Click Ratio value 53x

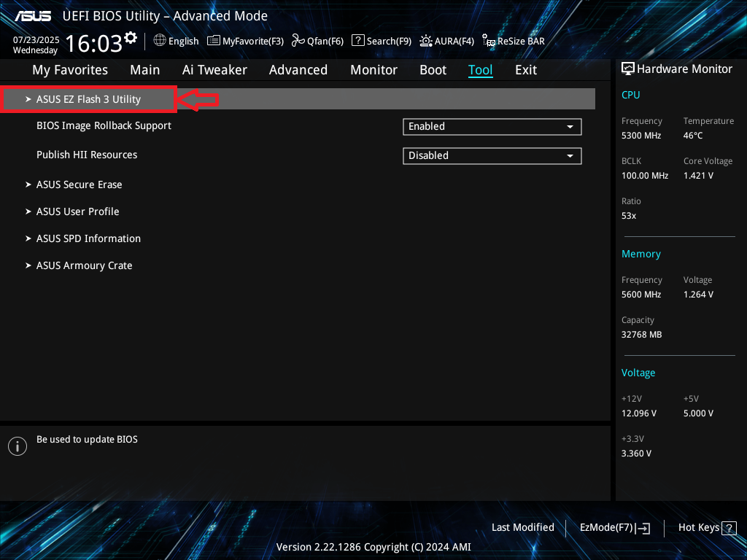coord(628,216)
